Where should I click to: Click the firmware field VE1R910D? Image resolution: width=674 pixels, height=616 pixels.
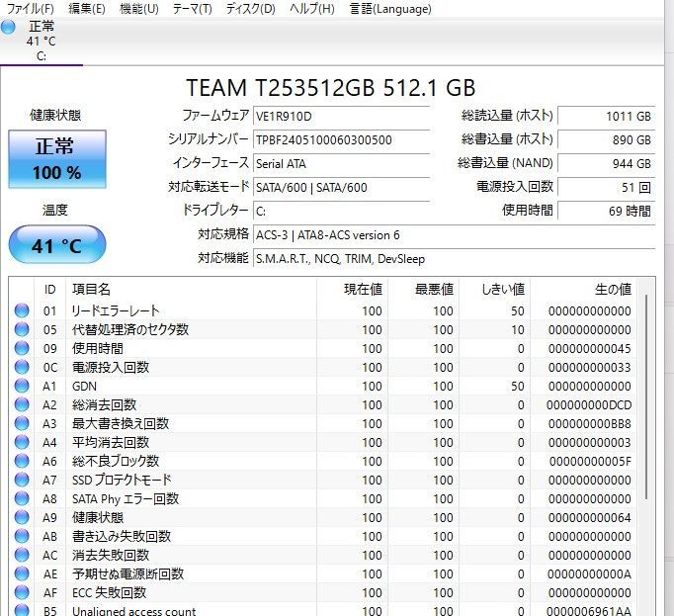tap(341, 116)
